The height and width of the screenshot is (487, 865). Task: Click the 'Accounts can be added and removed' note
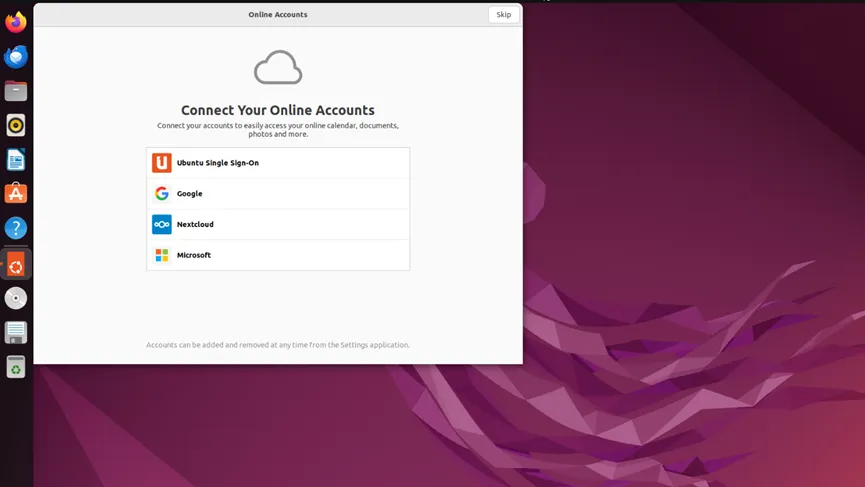tap(278, 345)
